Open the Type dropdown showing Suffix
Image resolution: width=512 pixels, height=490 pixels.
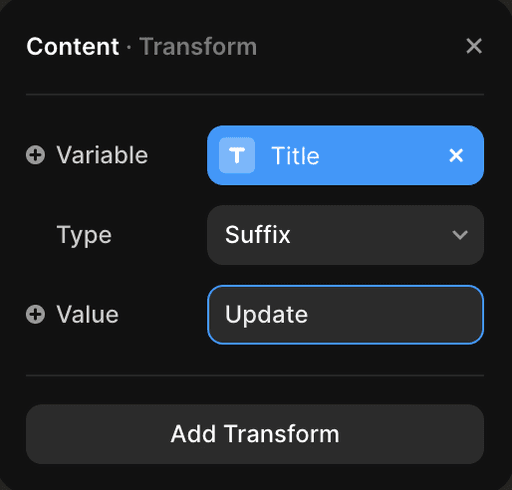pyautogui.click(x=345, y=235)
